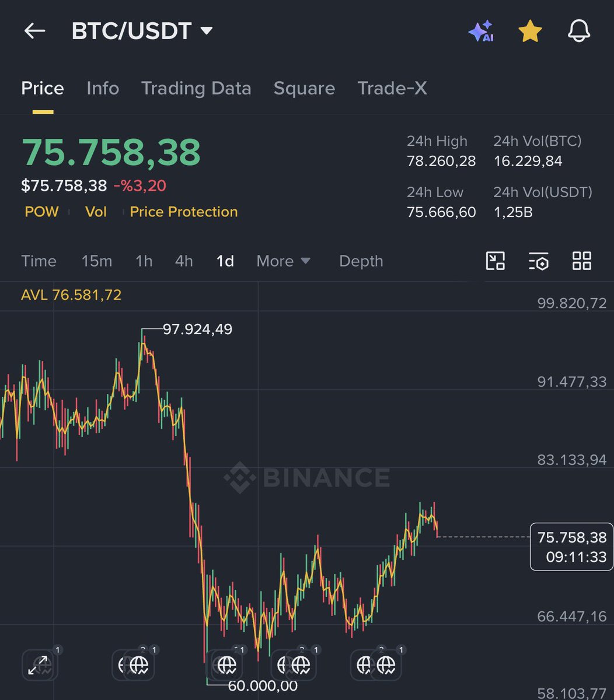Tap the 91.477,33 price axis label
This screenshot has height=700, width=614.
572,381
